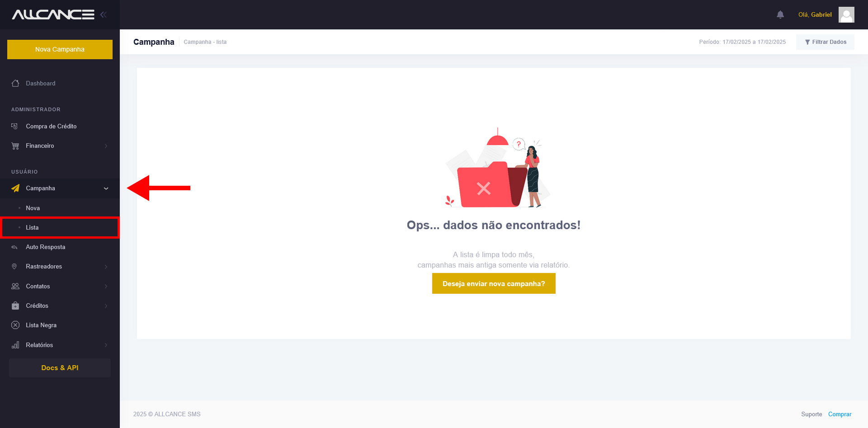The image size is (868, 428).
Task: Click the empty folder illustration
Action: coord(497,168)
